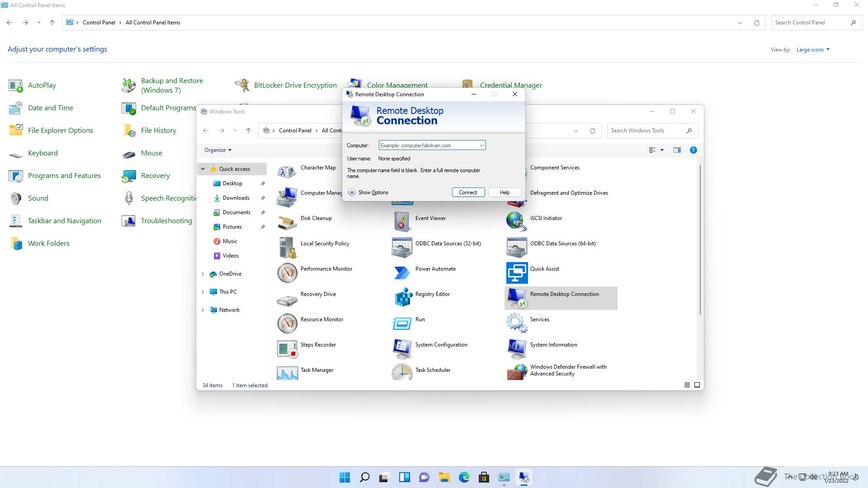The width and height of the screenshot is (868, 488).
Task: Open File Explorer from the taskbar
Action: coord(444,478)
